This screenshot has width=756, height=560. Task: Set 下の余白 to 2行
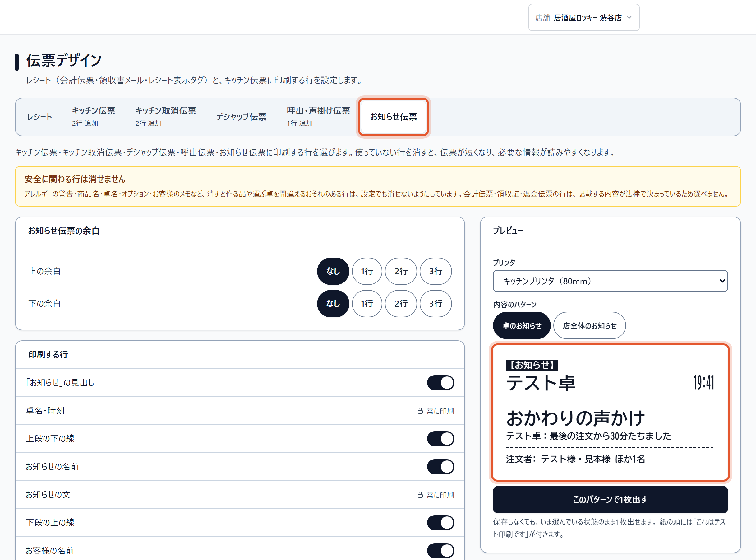coord(401,304)
